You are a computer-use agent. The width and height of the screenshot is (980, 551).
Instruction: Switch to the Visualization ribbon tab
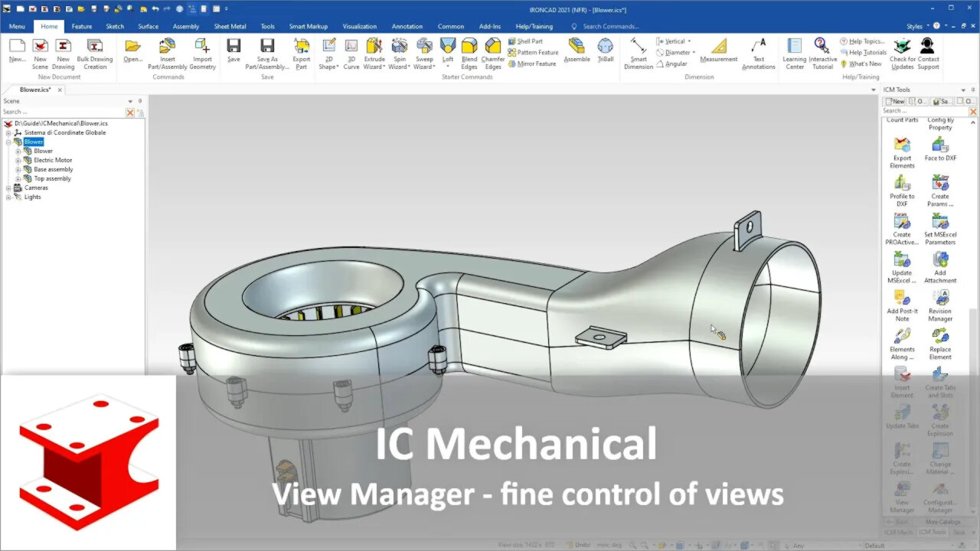(x=359, y=26)
